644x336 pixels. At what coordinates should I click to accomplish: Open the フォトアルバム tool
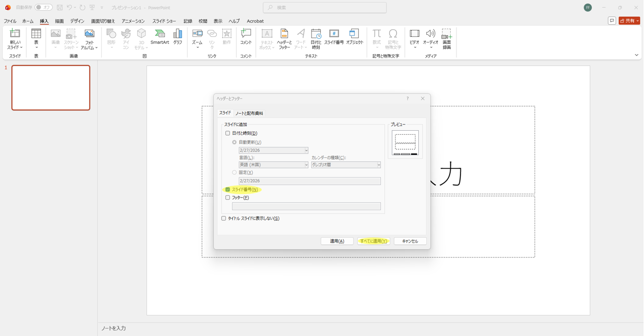pyautogui.click(x=89, y=39)
